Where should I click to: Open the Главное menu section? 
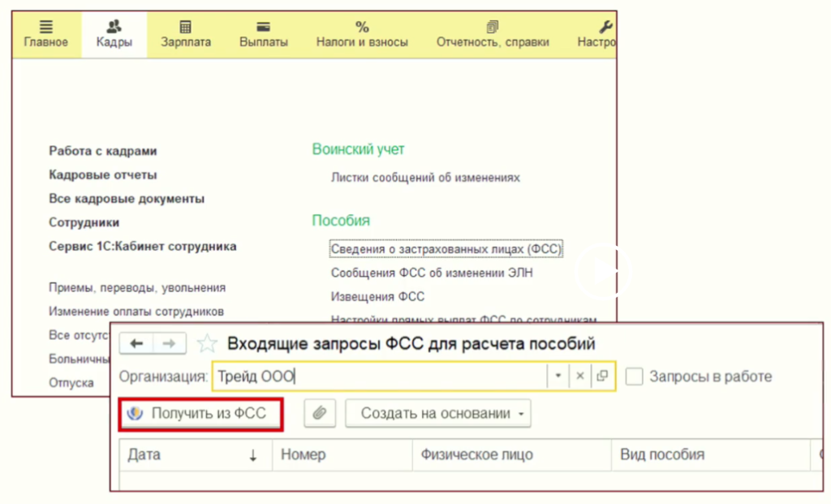(46, 34)
